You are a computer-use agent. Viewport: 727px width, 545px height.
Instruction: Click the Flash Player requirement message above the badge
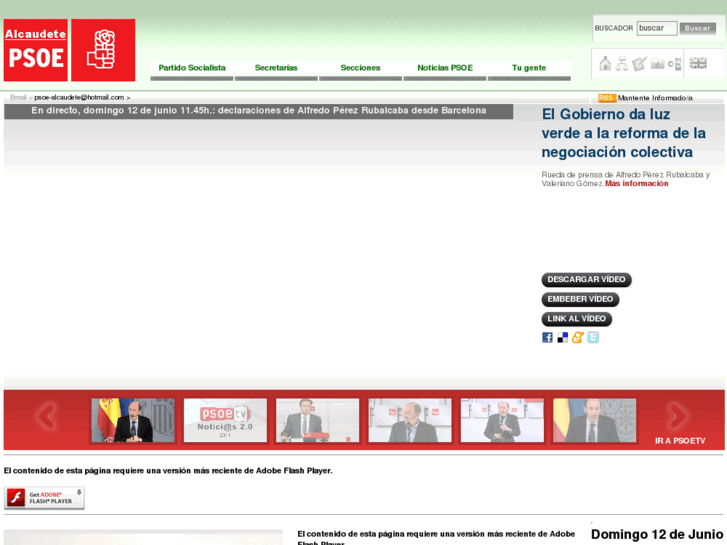168,471
